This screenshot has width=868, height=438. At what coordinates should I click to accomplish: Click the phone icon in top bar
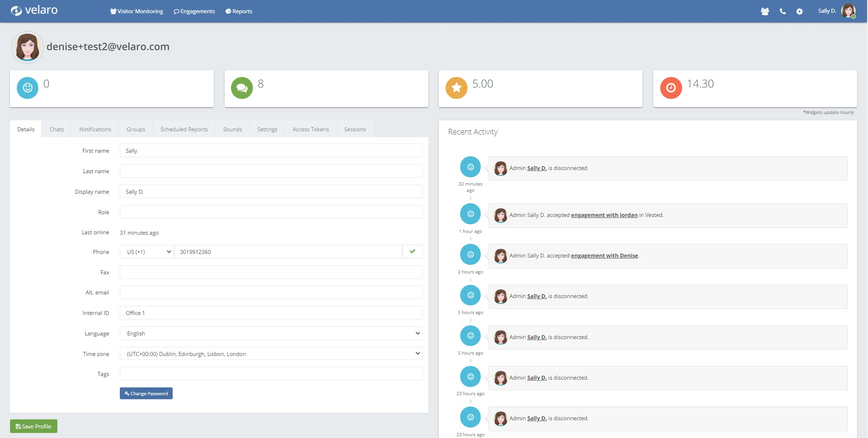click(x=782, y=11)
